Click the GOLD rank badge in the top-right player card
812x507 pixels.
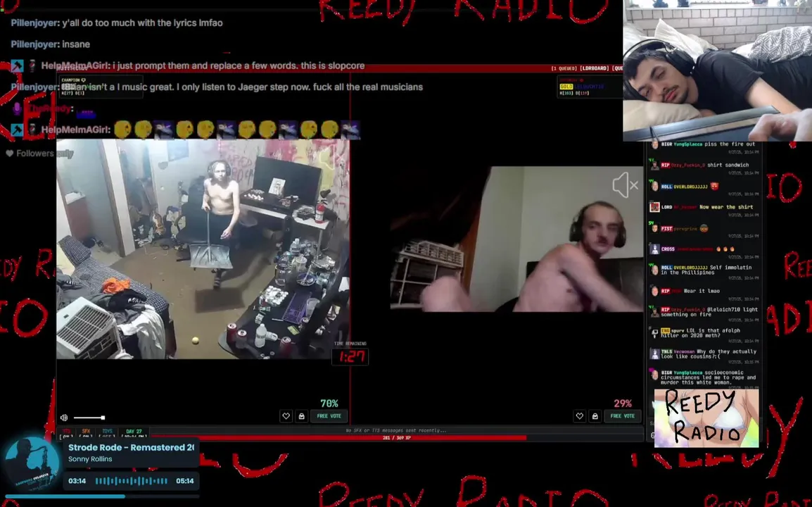pos(566,87)
